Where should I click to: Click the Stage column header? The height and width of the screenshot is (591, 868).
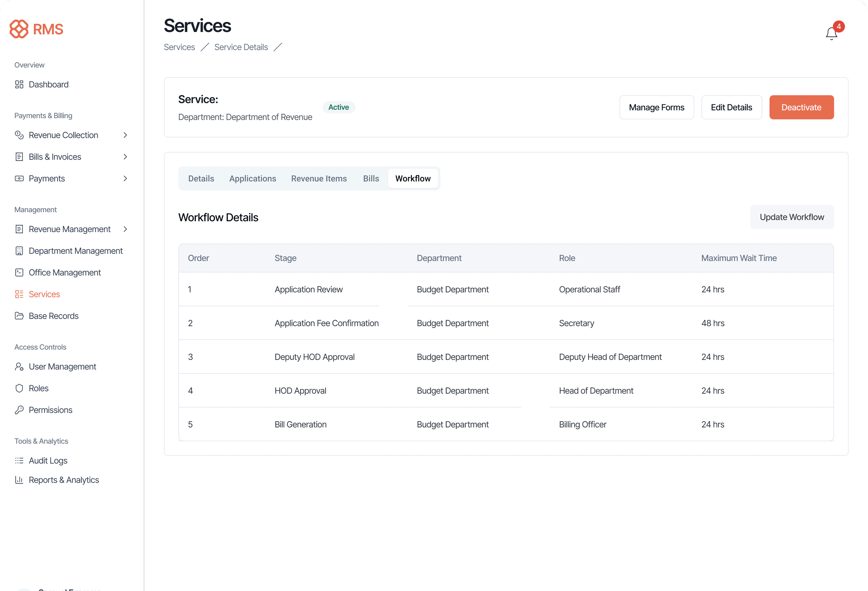pyautogui.click(x=285, y=258)
